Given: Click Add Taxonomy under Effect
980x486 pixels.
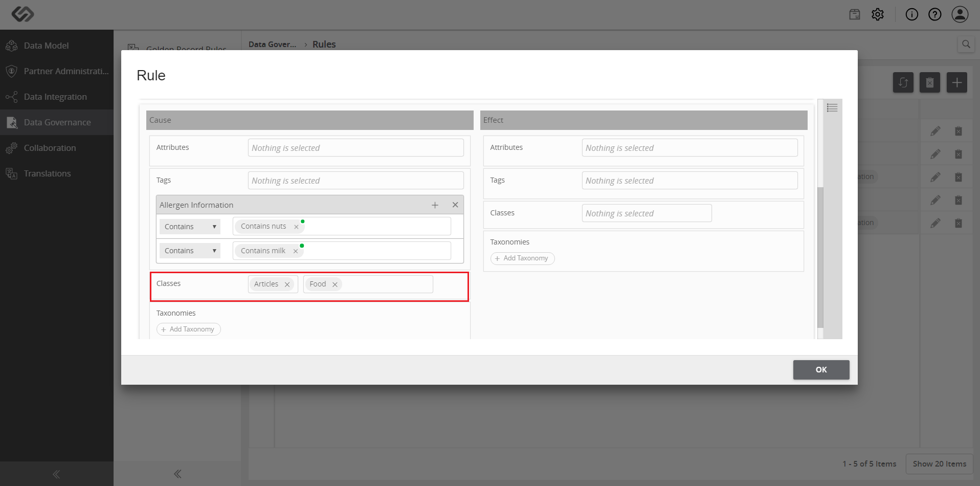Looking at the screenshot, I should coord(522,258).
